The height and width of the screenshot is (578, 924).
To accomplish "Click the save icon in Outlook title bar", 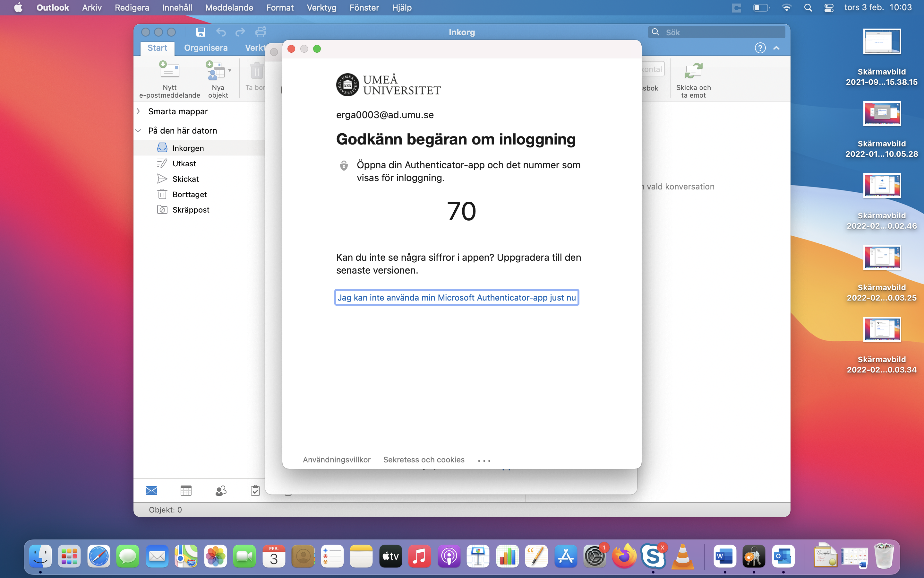I will [201, 32].
